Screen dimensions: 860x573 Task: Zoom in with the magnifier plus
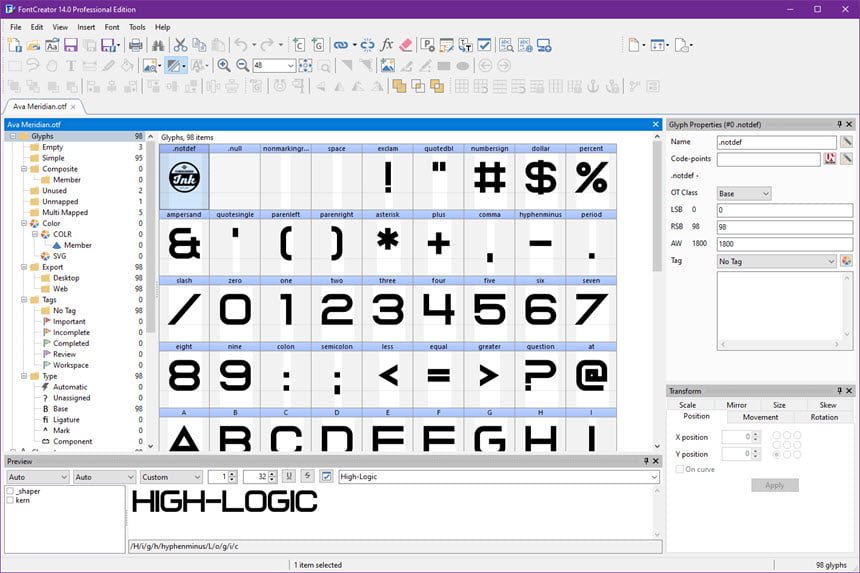pyautogui.click(x=224, y=66)
